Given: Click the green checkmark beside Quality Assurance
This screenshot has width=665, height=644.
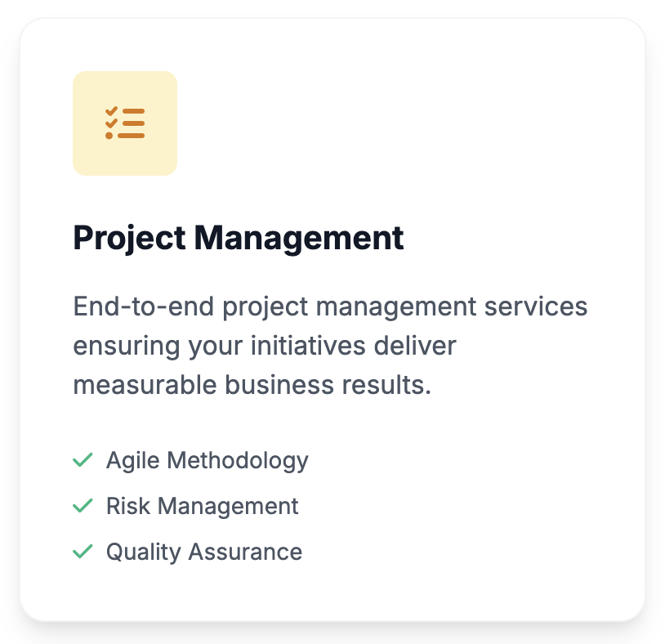Looking at the screenshot, I should coord(83,552).
